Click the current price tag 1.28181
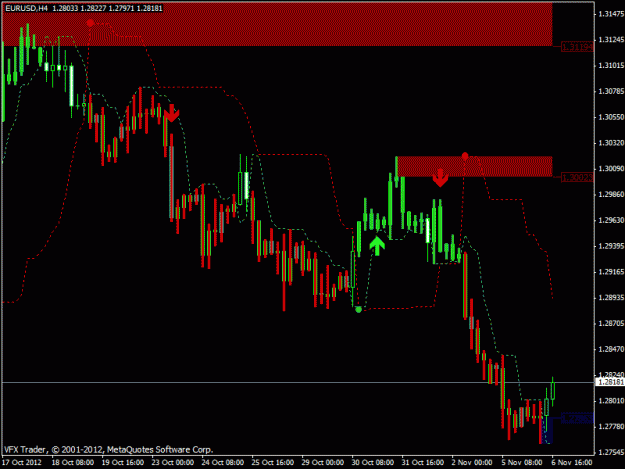 tap(610, 382)
